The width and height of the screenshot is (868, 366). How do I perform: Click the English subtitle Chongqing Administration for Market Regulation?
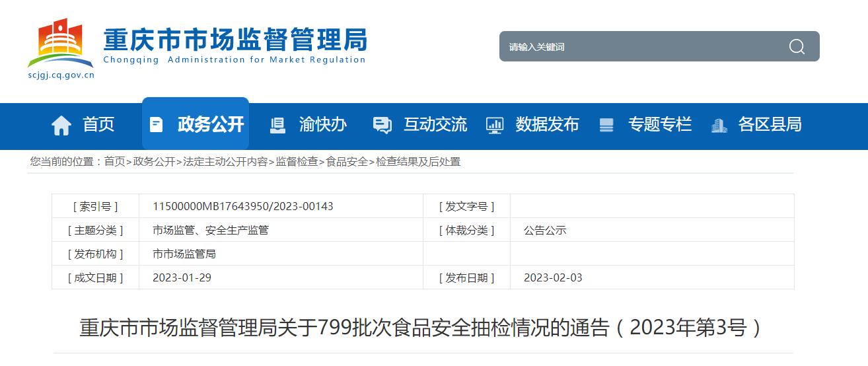coord(235,60)
